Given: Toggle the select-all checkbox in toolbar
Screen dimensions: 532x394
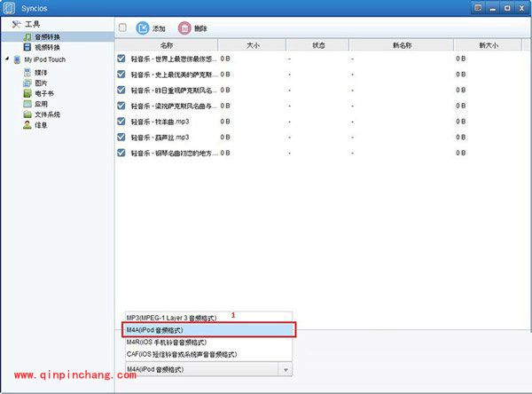Looking at the screenshot, I should click(122, 28).
